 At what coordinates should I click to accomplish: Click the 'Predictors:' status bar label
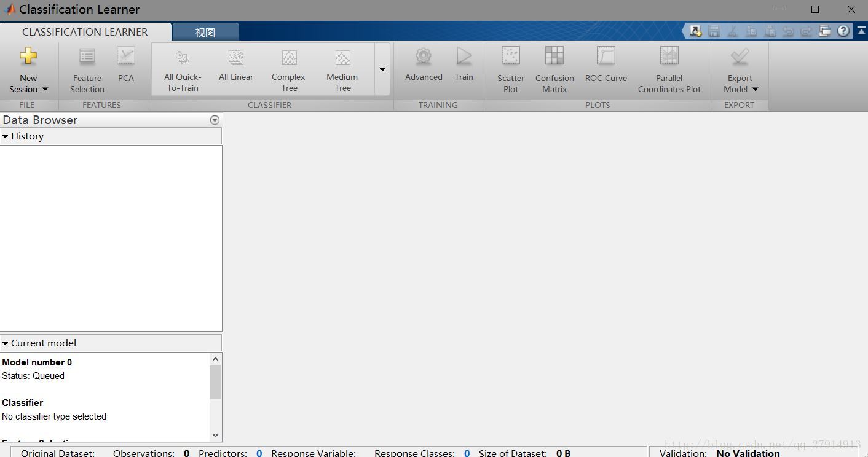tap(223, 453)
